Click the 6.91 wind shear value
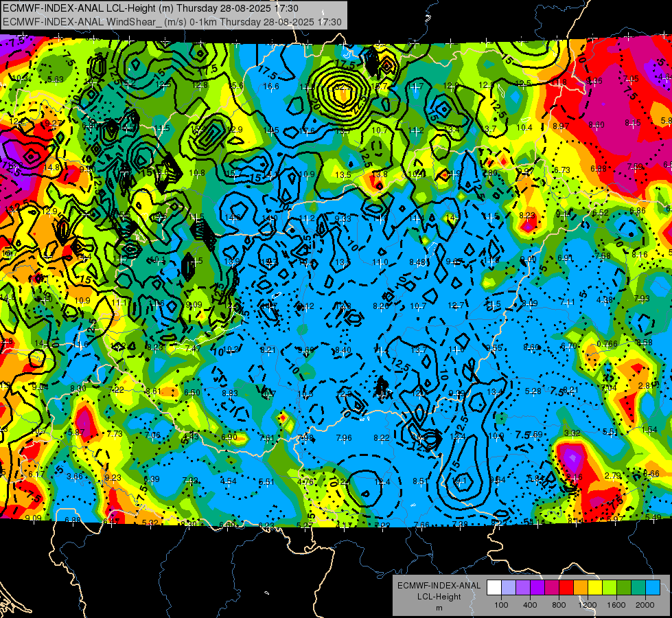 pyautogui.click(x=566, y=257)
